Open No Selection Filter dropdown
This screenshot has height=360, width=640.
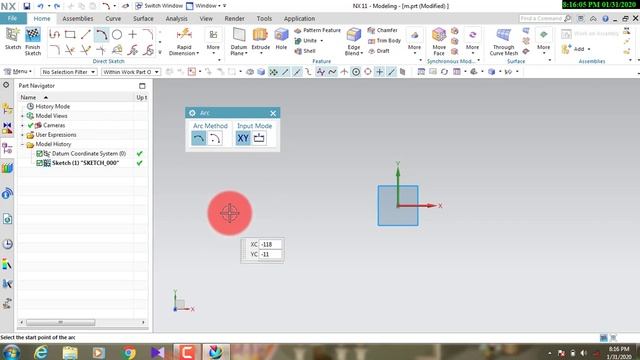tap(69, 72)
